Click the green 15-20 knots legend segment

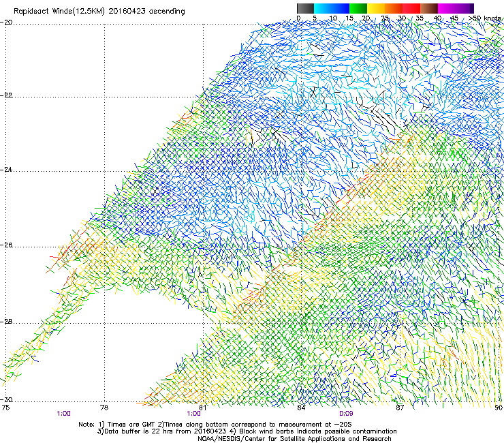point(358,8)
